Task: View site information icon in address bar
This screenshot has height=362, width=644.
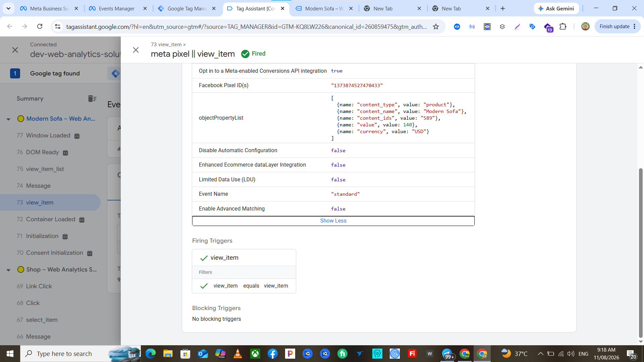Action: [x=58, y=26]
